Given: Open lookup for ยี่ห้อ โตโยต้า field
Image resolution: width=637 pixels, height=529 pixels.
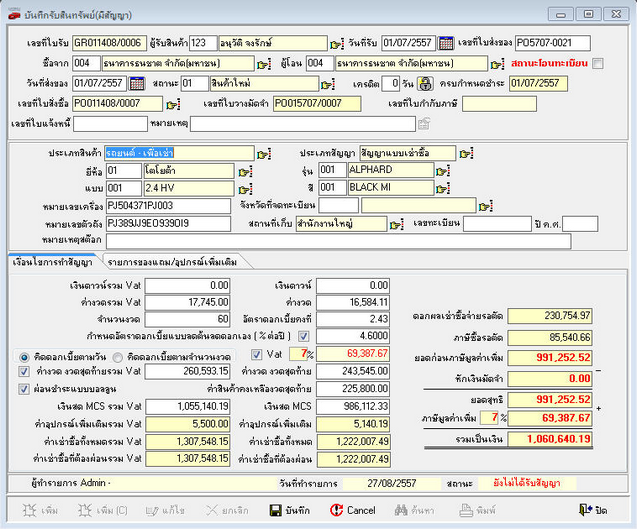Looking at the screenshot, I should point(245,171).
